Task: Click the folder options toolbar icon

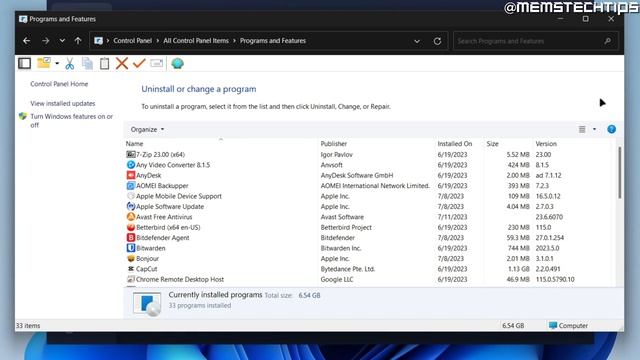Action: coord(44,63)
